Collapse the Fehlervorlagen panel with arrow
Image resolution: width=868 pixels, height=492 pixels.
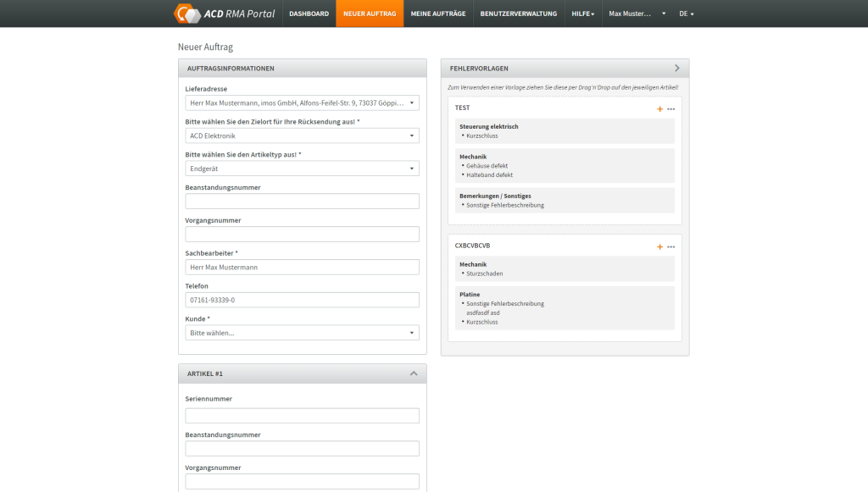tap(676, 68)
